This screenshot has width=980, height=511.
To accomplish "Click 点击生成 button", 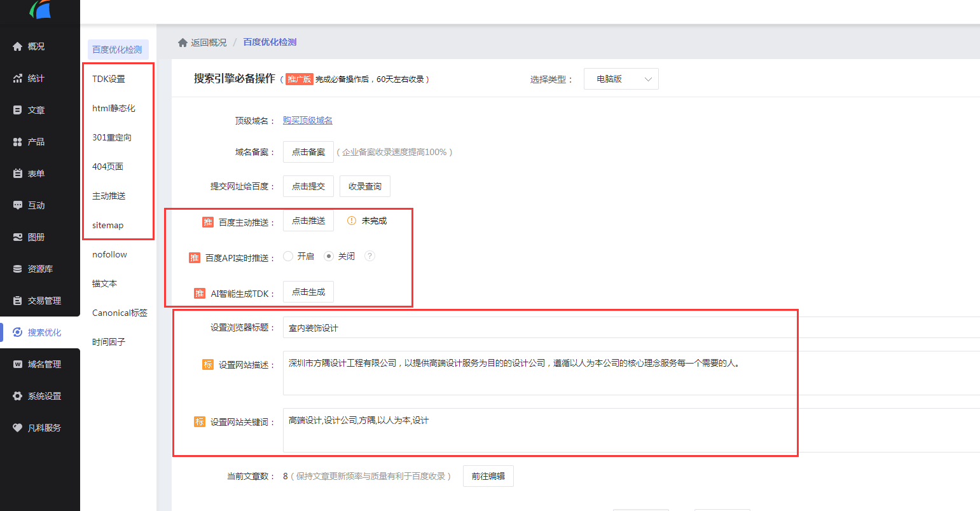I will [x=308, y=292].
